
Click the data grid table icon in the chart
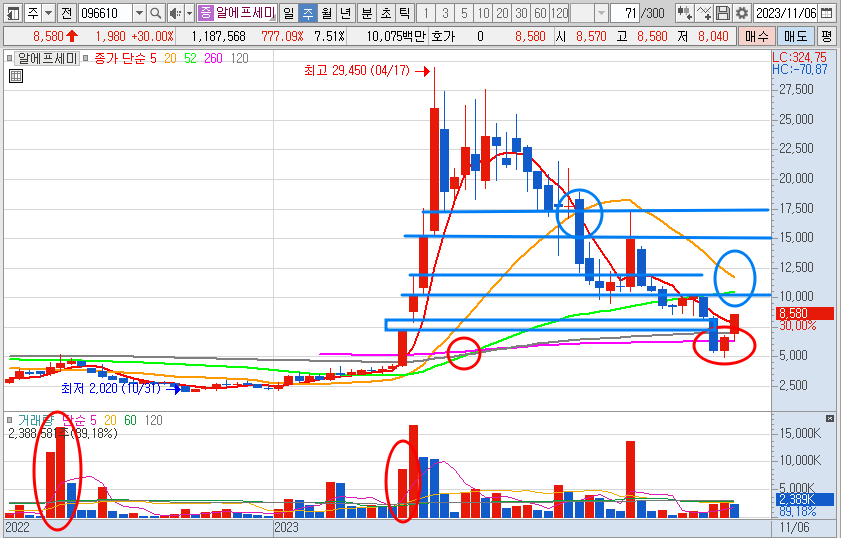point(16,76)
